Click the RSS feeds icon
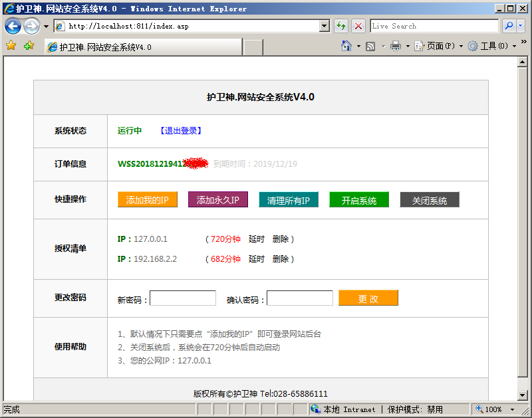This screenshot has width=532, height=418. tap(370, 46)
